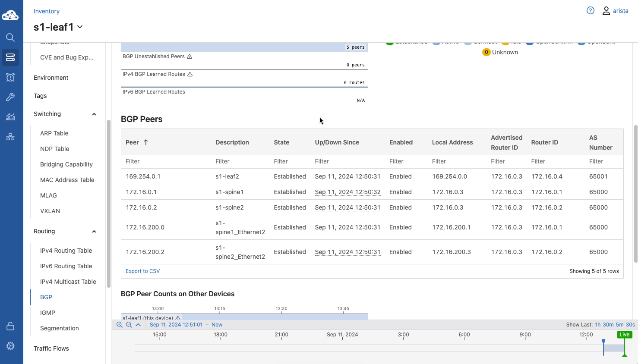Show last 30m time range

coord(608,325)
